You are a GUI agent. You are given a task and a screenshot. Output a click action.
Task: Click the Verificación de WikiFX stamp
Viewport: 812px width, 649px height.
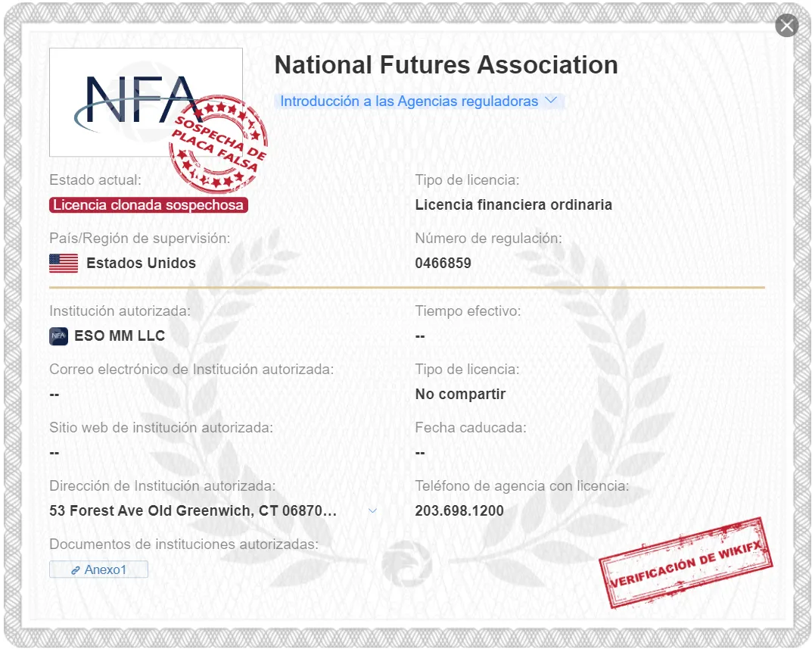pos(686,563)
